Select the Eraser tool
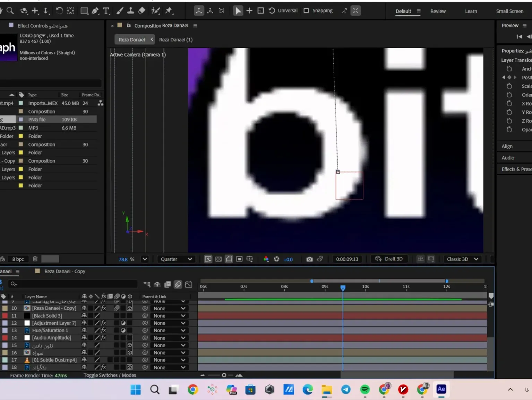532x400 pixels. click(141, 11)
